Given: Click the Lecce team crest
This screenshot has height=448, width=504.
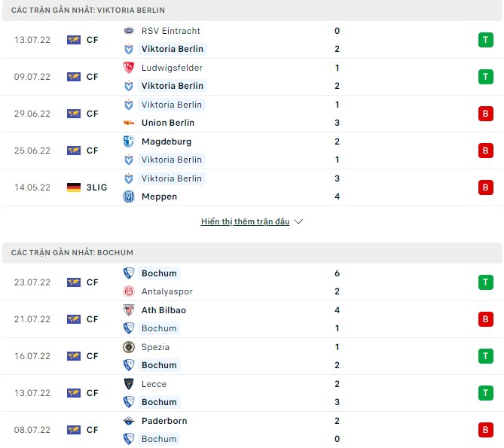Looking at the screenshot, I should tap(128, 384).
